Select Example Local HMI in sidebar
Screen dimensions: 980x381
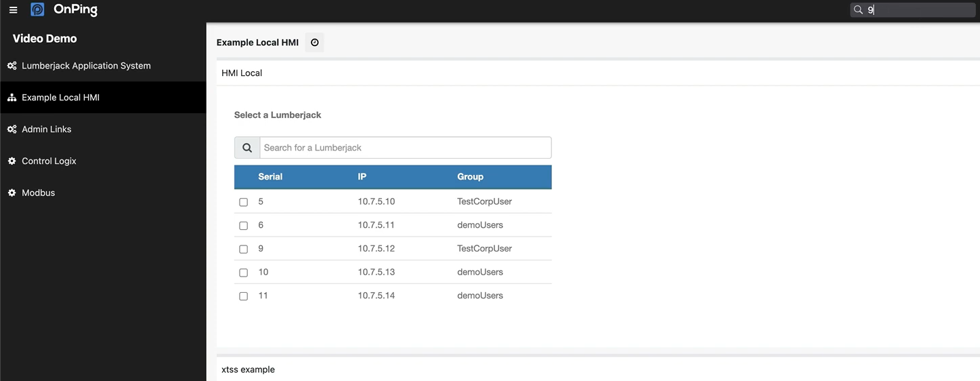[103, 98]
